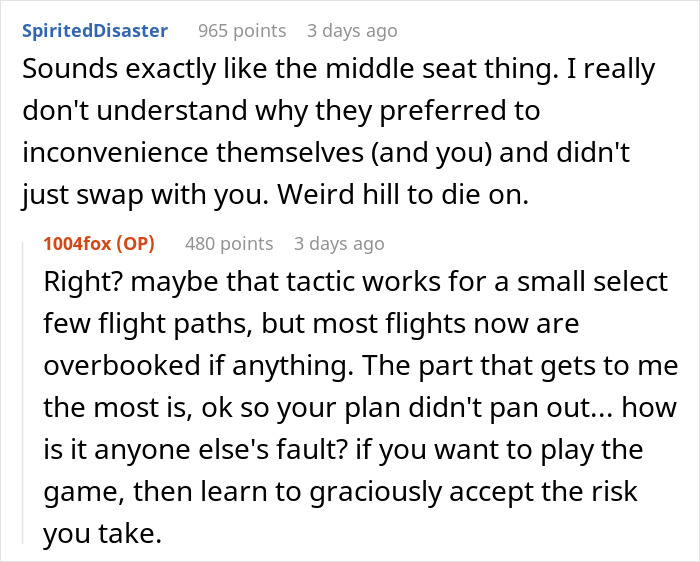Click the 965 points score
This screenshot has width=700, height=562.
coord(242,31)
